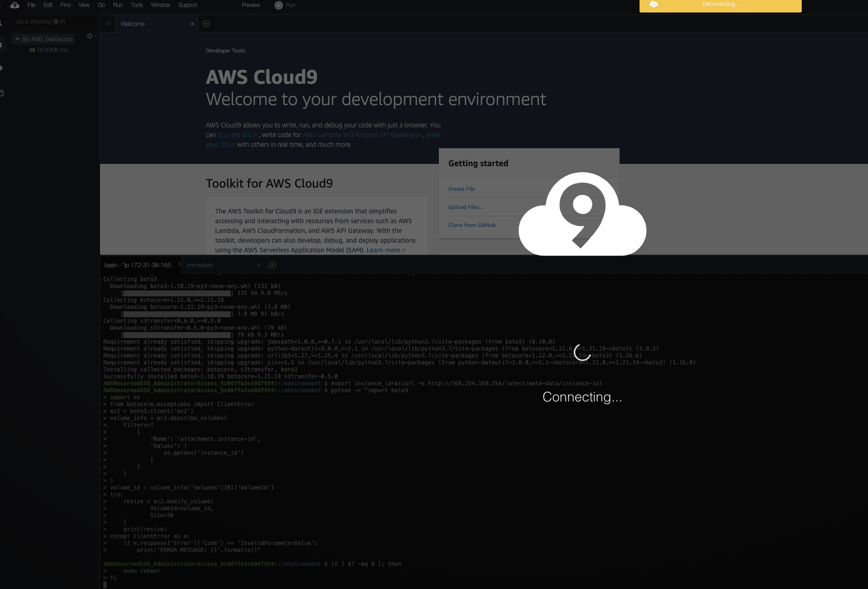Open the Tools menu
The width and height of the screenshot is (868, 589).
point(137,5)
